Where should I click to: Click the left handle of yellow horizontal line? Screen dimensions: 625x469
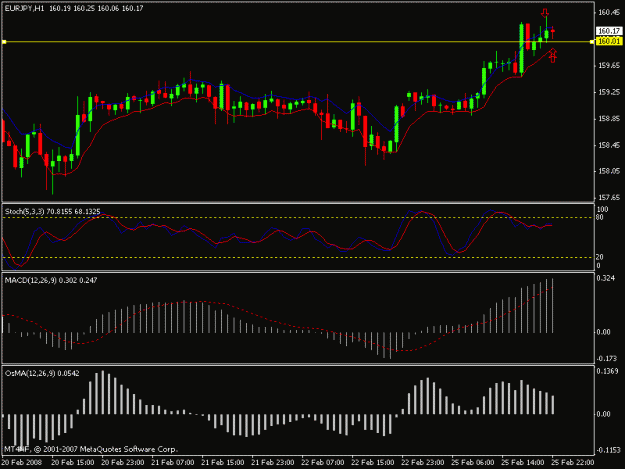[x=4, y=41]
